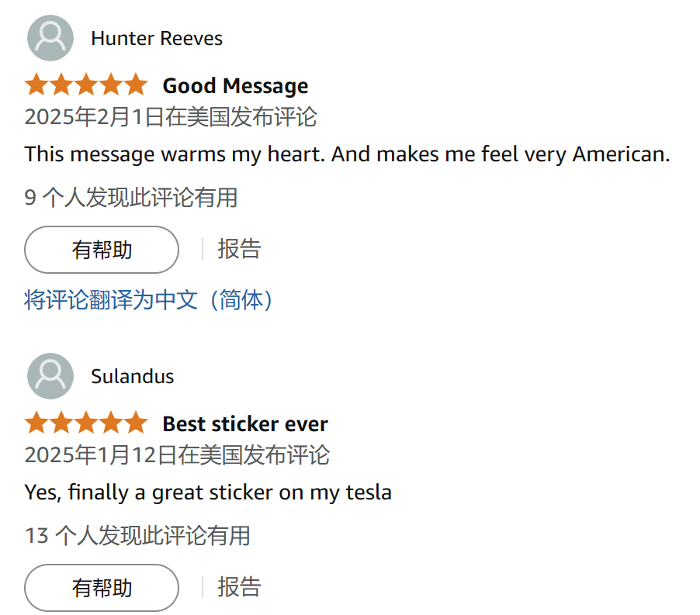Image resolution: width=700 pixels, height=615 pixels.
Task: Open the Best sticker ever review title
Action: (x=245, y=423)
